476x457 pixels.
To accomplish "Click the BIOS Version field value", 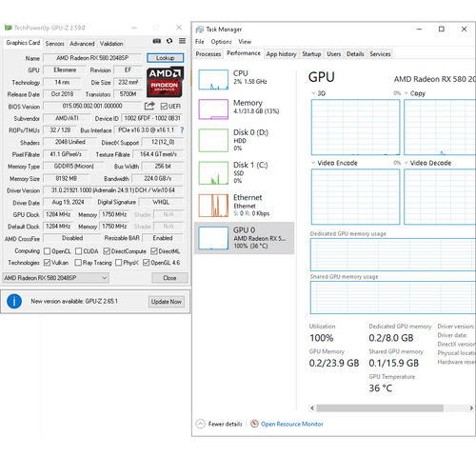I will coord(92,106).
